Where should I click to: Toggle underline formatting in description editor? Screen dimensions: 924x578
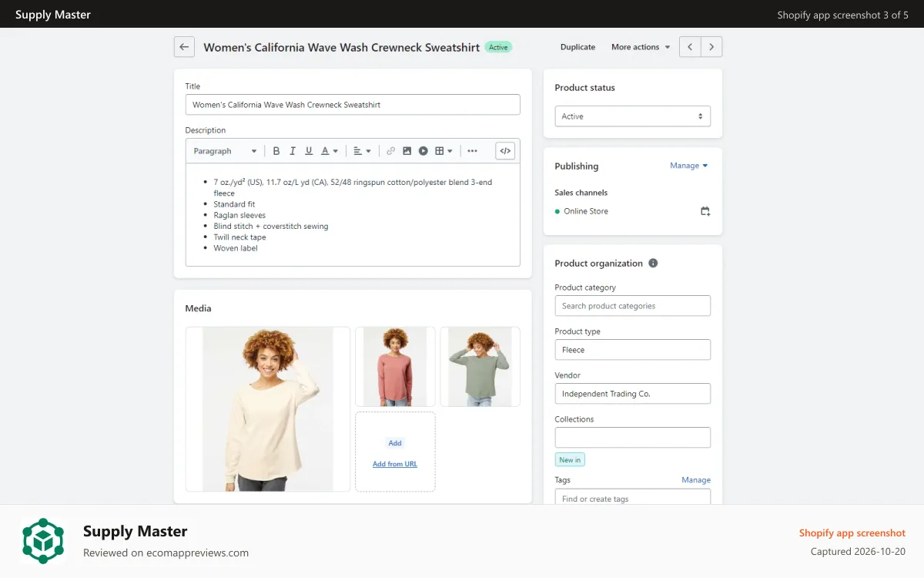(x=309, y=151)
